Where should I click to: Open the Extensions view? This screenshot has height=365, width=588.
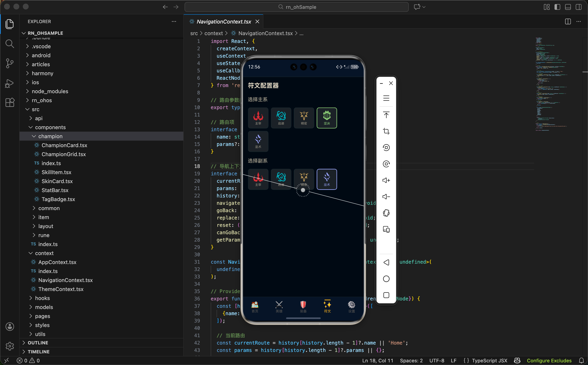point(10,103)
